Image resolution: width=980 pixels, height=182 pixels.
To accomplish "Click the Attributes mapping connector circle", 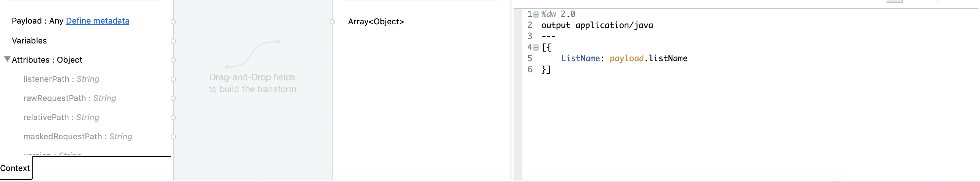I will 173,60.
